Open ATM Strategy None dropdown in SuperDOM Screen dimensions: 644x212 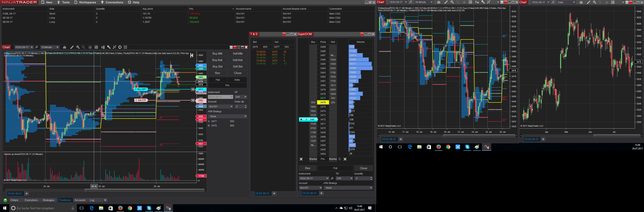348,188
